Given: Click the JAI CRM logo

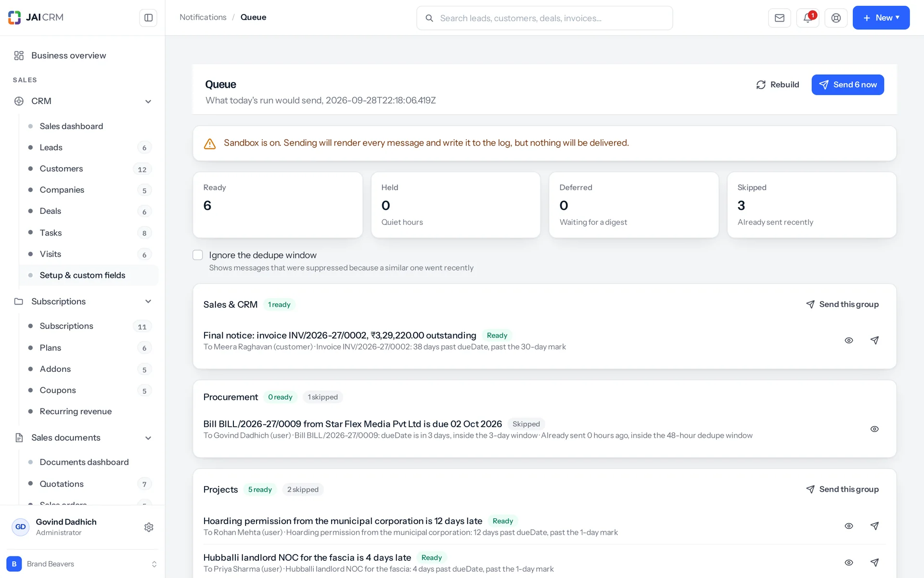Looking at the screenshot, I should point(36,17).
